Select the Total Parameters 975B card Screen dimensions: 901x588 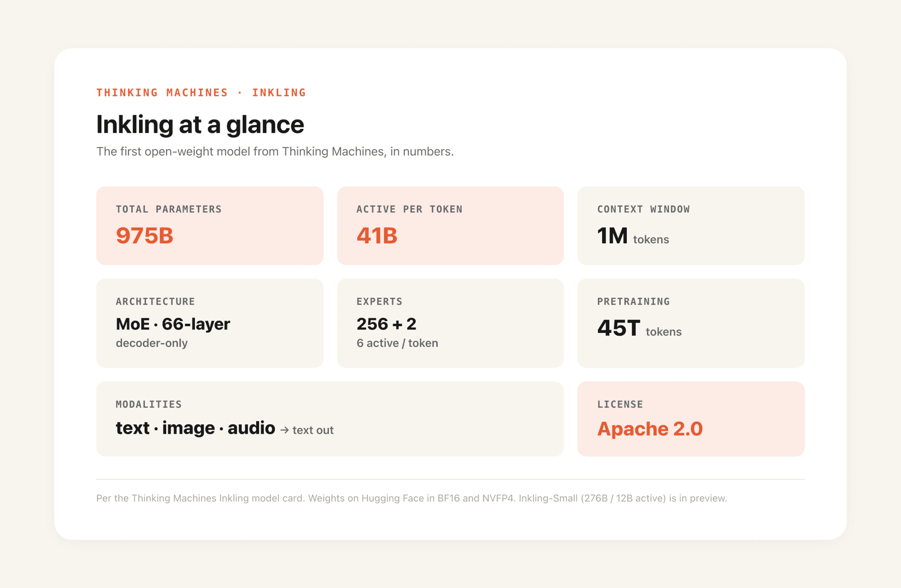tap(210, 225)
